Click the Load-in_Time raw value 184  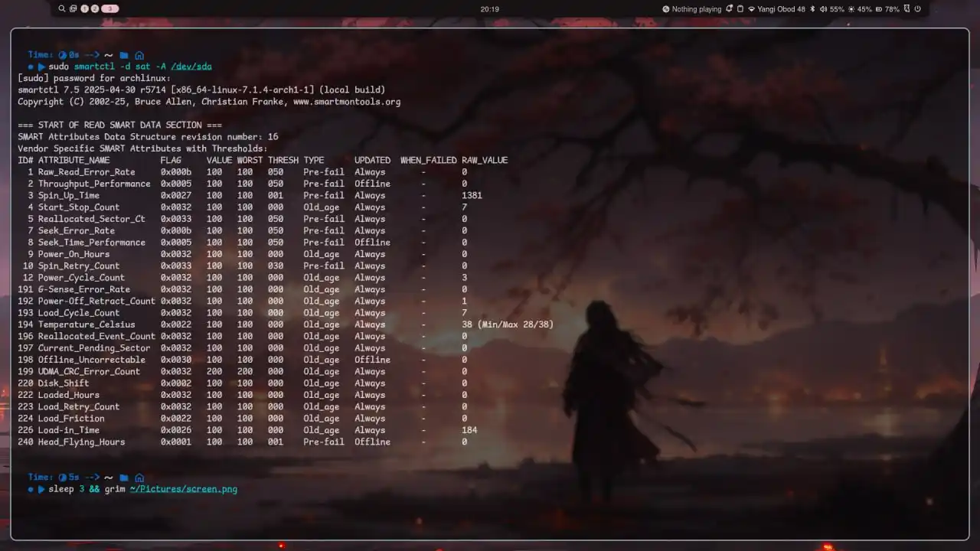pos(469,430)
